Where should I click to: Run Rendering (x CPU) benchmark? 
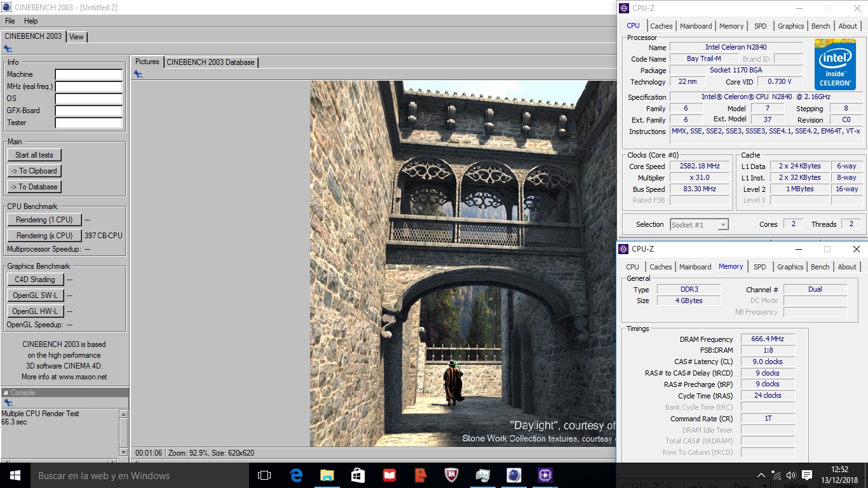(x=44, y=236)
